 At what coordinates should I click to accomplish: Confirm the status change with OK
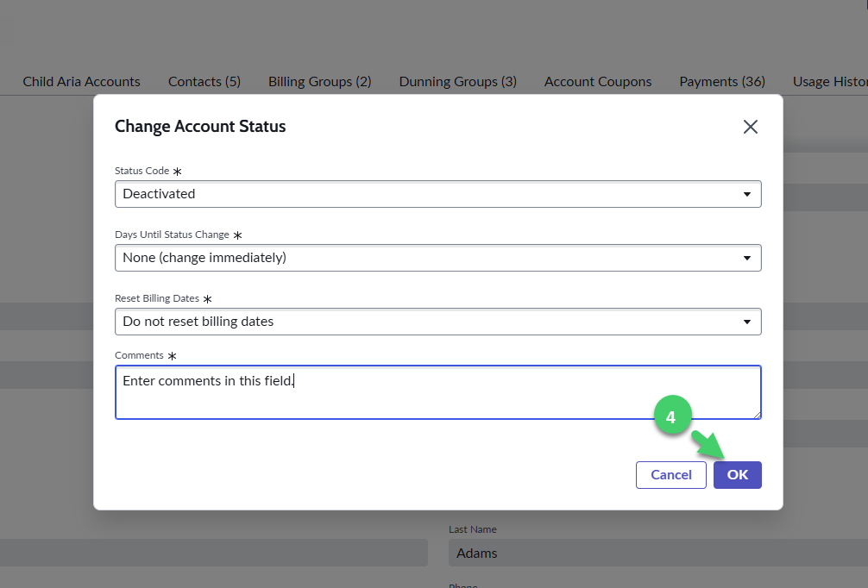(737, 474)
